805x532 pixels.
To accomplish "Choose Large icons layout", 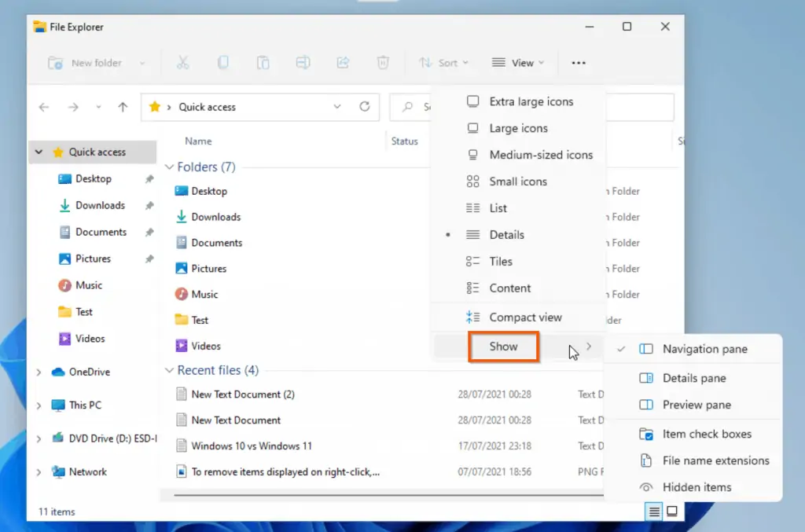I will click(x=518, y=128).
